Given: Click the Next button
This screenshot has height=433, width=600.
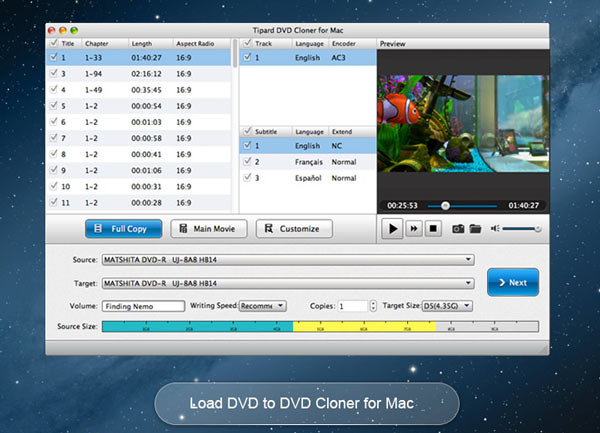Looking at the screenshot, I should point(513,282).
